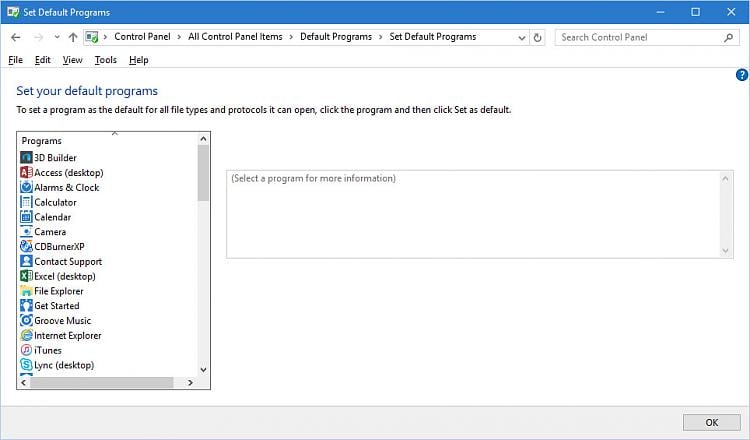Open the Tools menu
This screenshot has width=750, height=440.
pos(106,60)
